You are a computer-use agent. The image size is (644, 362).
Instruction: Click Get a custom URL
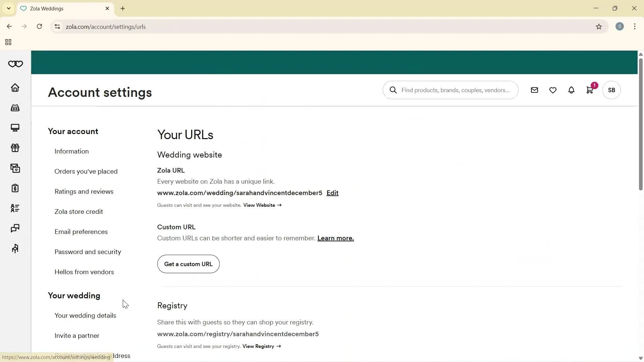188,264
